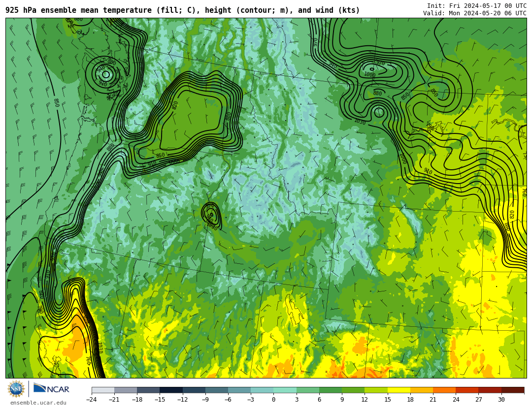This screenshot has width=532, height=409.
Task: Click the "30" colorbar label
Action: (x=501, y=400)
